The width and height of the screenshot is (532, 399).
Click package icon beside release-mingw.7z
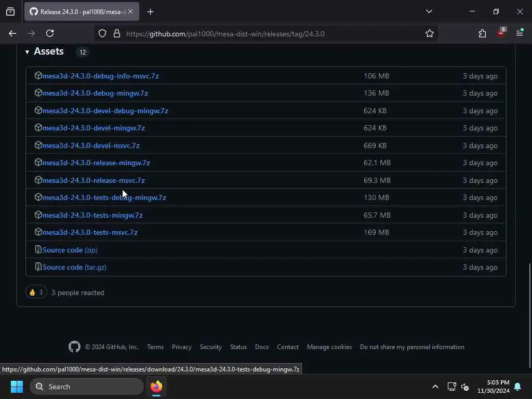(38, 163)
